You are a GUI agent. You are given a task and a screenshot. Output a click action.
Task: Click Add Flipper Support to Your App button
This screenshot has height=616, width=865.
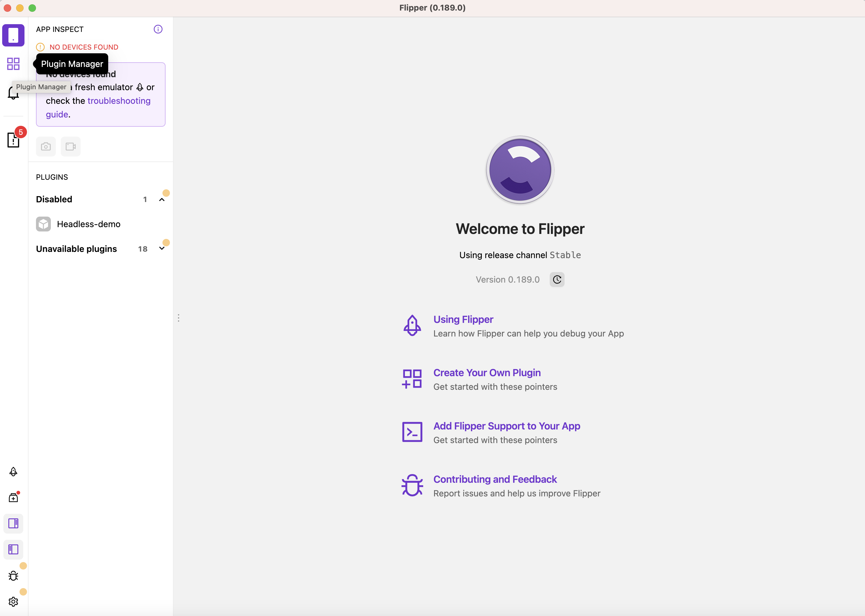coord(506,425)
